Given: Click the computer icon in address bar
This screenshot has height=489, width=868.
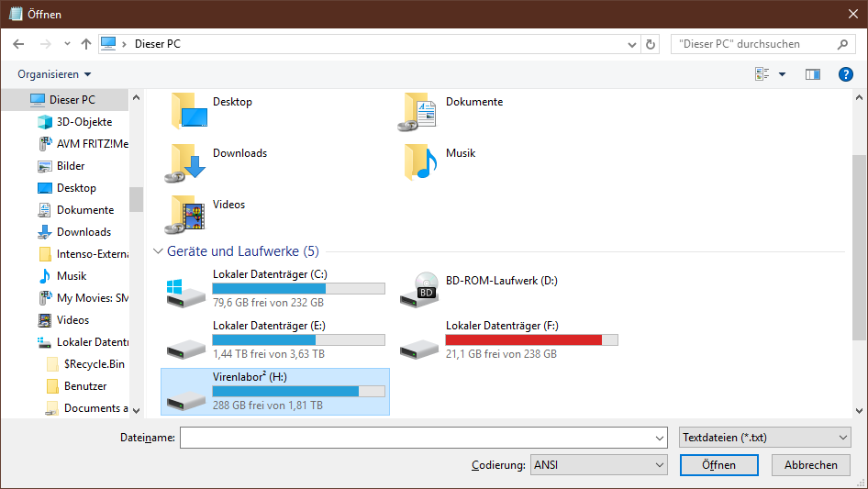Looking at the screenshot, I should (108, 44).
